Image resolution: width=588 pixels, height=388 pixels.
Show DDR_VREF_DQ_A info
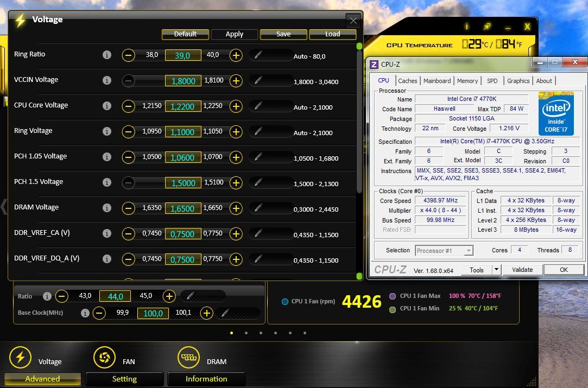click(107, 259)
